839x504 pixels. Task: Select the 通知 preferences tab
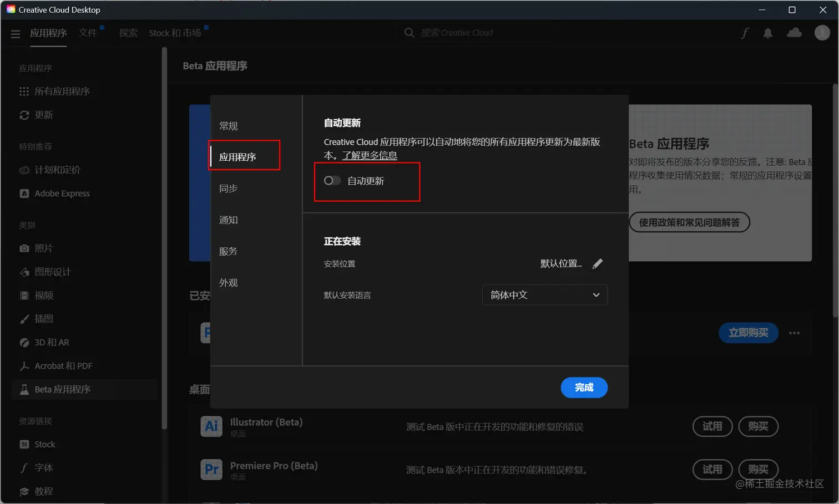coord(229,220)
